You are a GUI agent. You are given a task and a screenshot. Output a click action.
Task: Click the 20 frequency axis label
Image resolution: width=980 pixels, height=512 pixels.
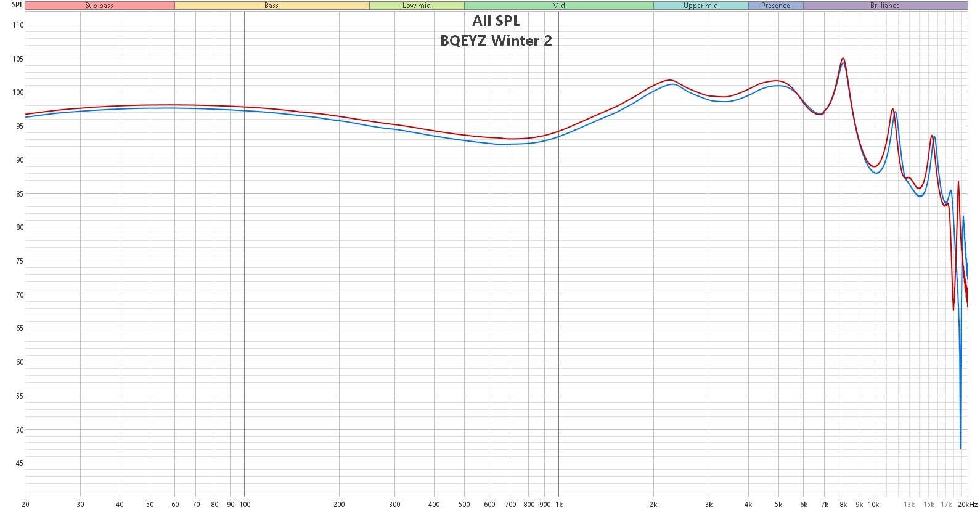tap(25, 505)
